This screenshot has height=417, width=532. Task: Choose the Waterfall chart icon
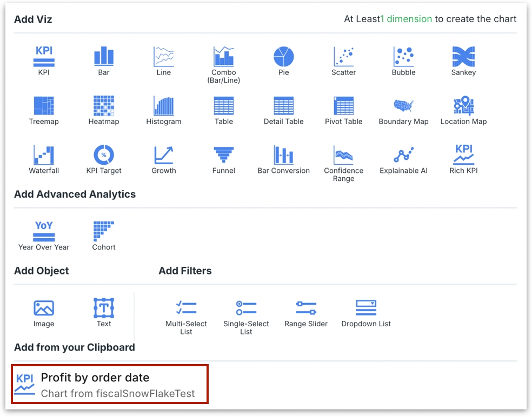[44, 155]
